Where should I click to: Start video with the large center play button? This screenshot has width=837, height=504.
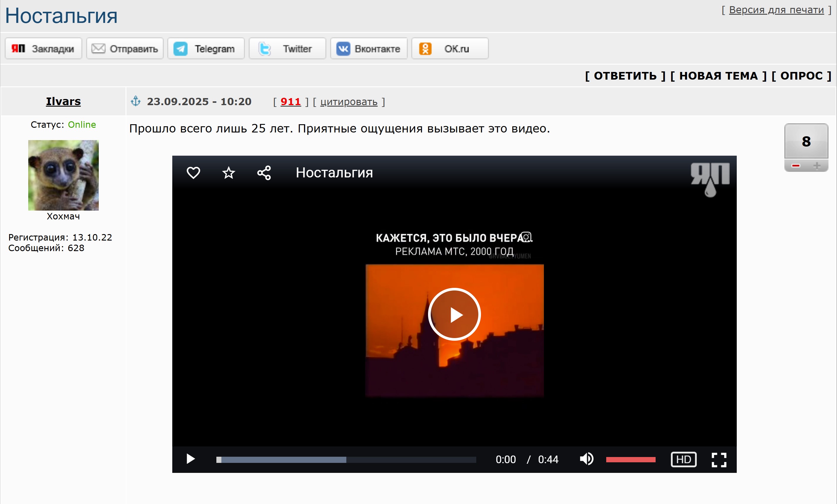455,314
